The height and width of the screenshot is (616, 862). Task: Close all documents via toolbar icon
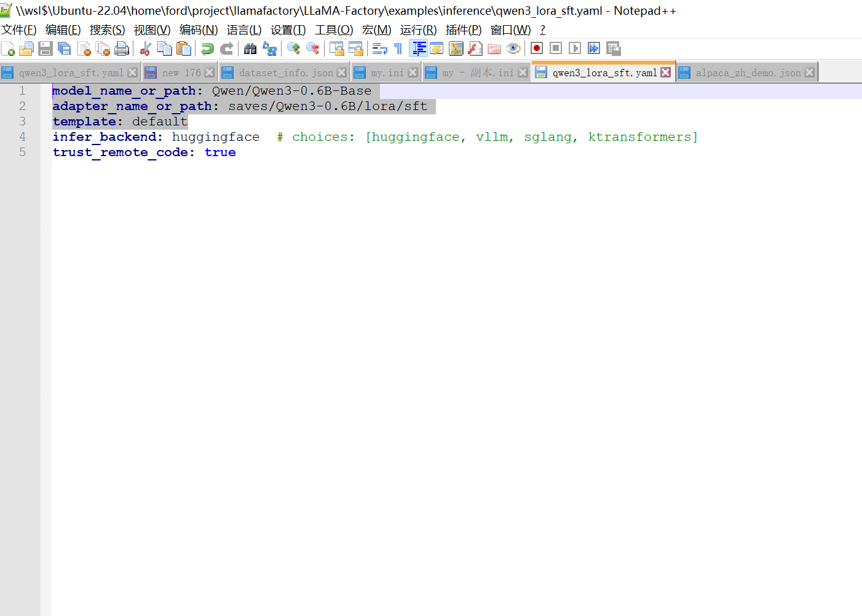click(x=103, y=49)
